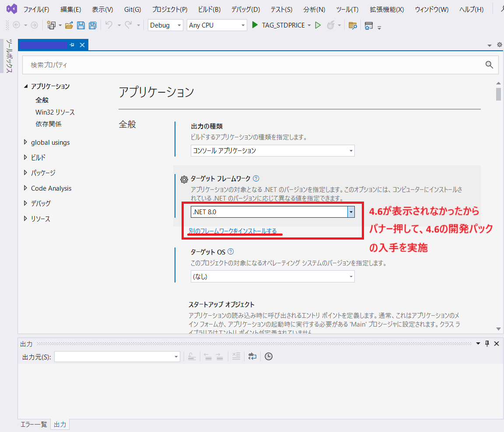
Task: Open the ビルド(B) menu
Action: tap(209, 9)
